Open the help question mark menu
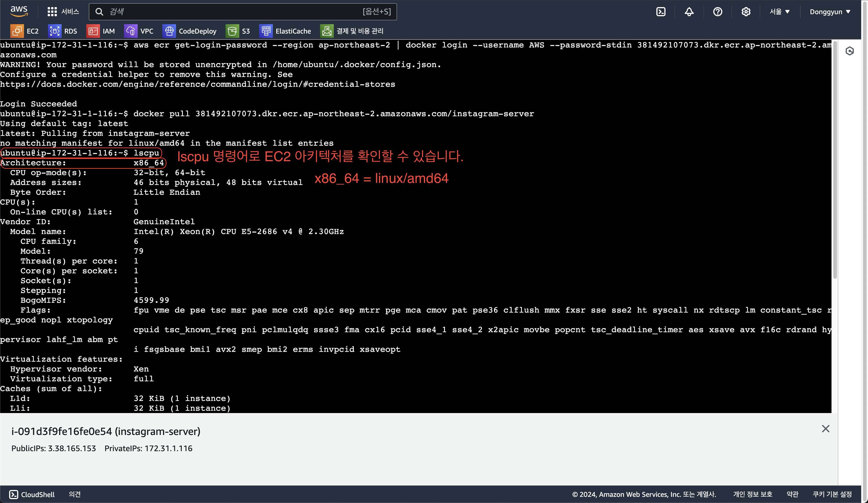The image size is (868, 503). pyautogui.click(x=718, y=12)
